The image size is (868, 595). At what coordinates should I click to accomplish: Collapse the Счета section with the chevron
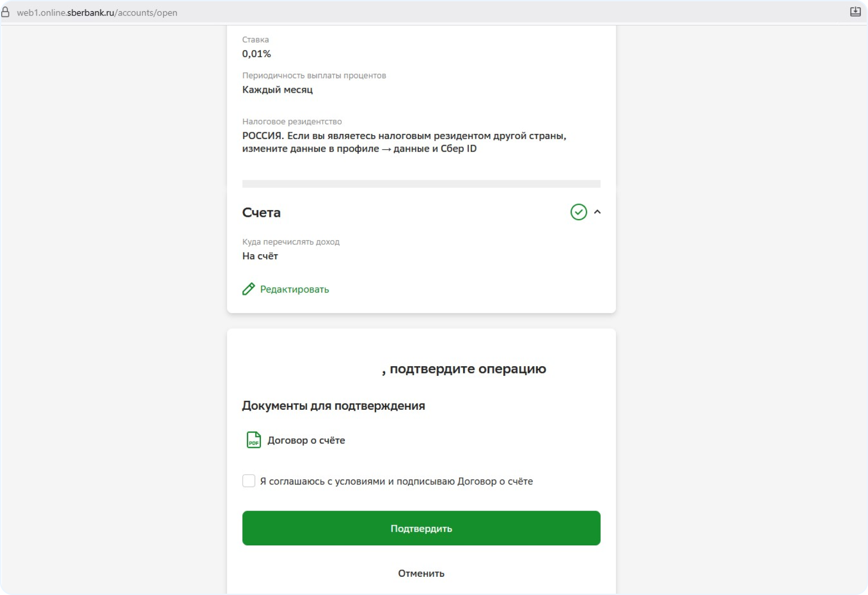coord(597,212)
